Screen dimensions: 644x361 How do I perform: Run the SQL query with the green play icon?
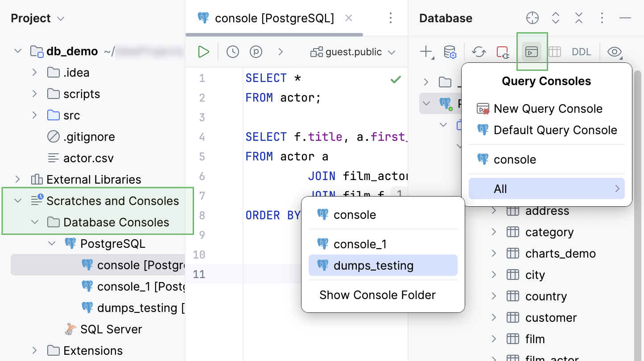203,51
